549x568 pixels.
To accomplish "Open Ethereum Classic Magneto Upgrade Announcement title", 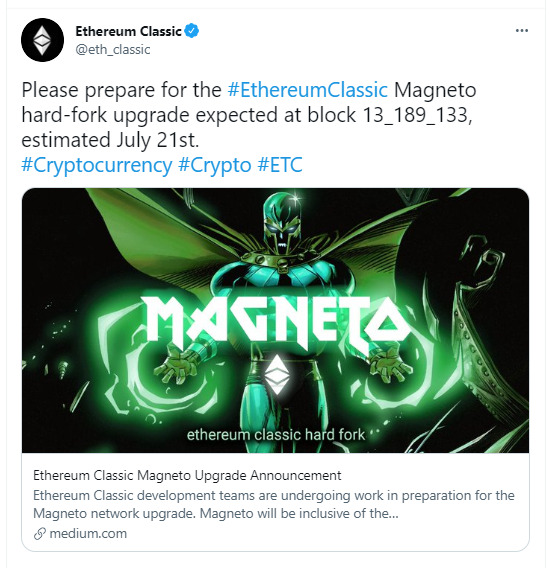I will coord(187,475).
